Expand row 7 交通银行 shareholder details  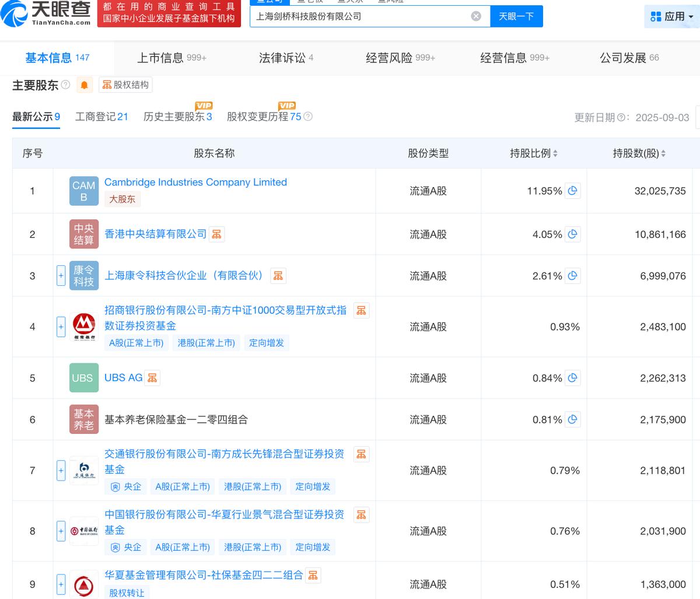61,470
